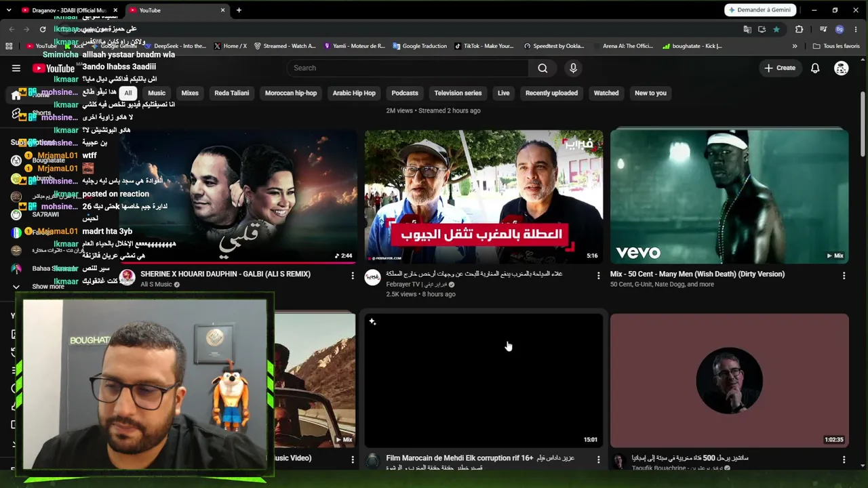Open Chrome's three-dot menu
Image resolution: width=868 pixels, height=488 pixels.
click(x=856, y=29)
